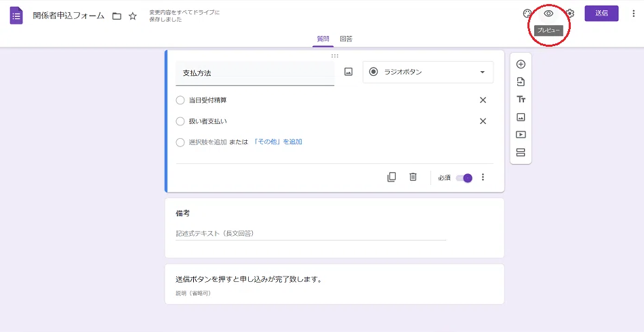The height and width of the screenshot is (332, 644).
Task: Open question options three-dot menu
Action: (x=483, y=178)
